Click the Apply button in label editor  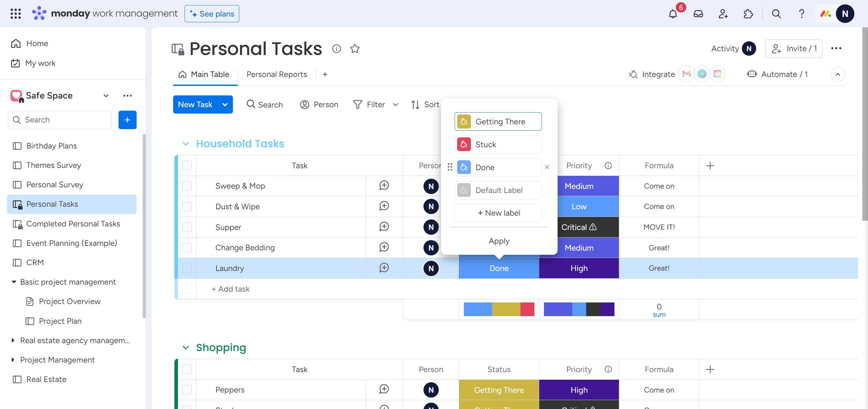click(499, 241)
